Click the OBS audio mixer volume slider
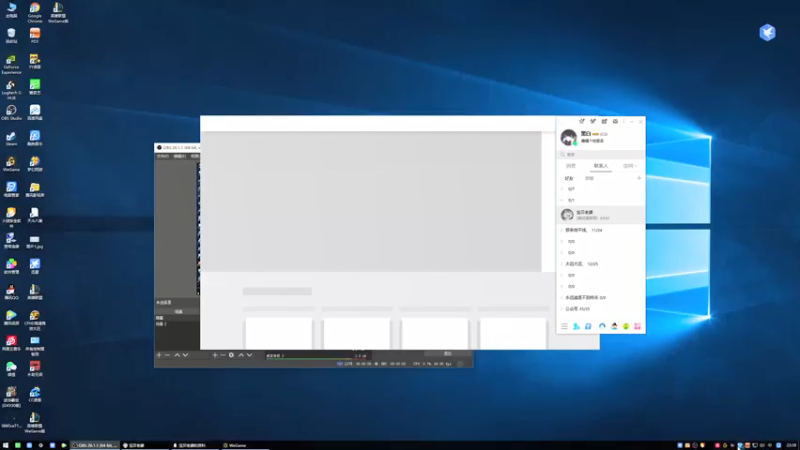Screen dimensions: 800x450 point(315,359)
